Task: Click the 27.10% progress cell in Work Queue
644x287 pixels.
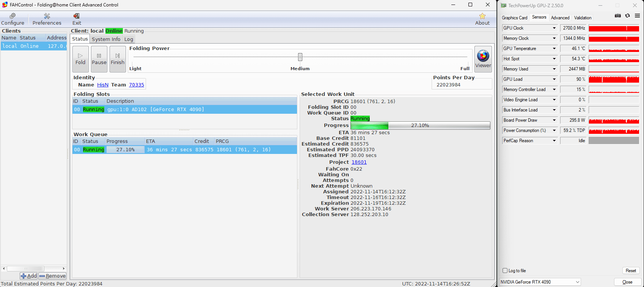Action: tap(126, 150)
